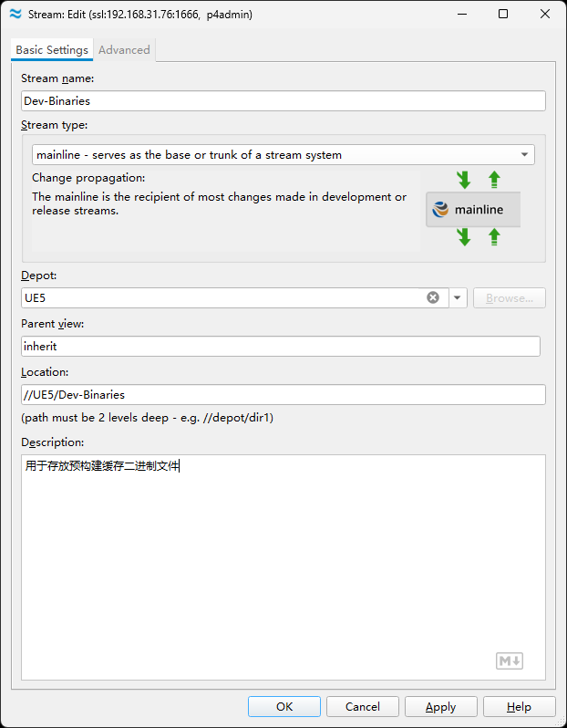The width and height of the screenshot is (567, 728).
Task: Switch to the Advanced tab
Action: tap(124, 49)
